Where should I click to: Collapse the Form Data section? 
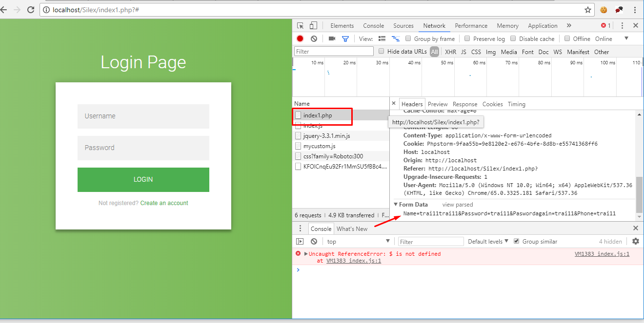pyautogui.click(x=396, y=205)
